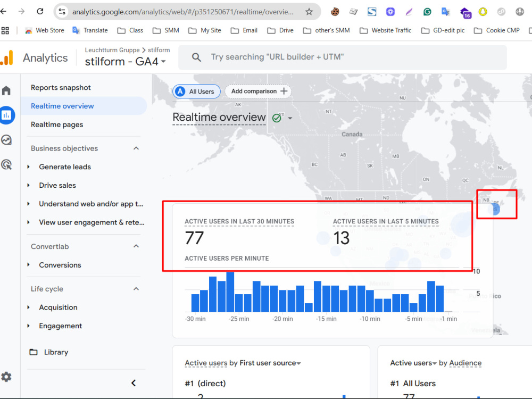Open the Grammarly extension icon
532x399 pixels.
pyautogui.click(x=427, y=12)
